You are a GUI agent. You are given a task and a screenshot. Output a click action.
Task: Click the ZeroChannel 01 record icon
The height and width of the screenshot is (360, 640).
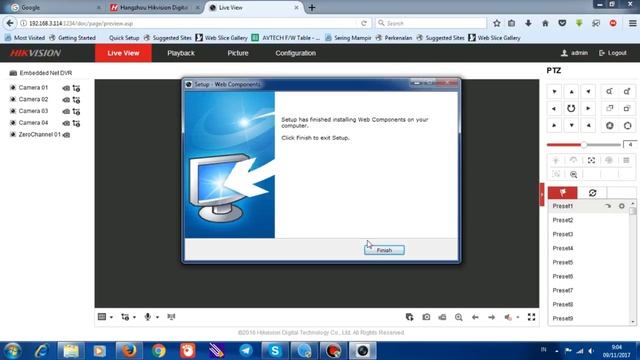point(67,135)
